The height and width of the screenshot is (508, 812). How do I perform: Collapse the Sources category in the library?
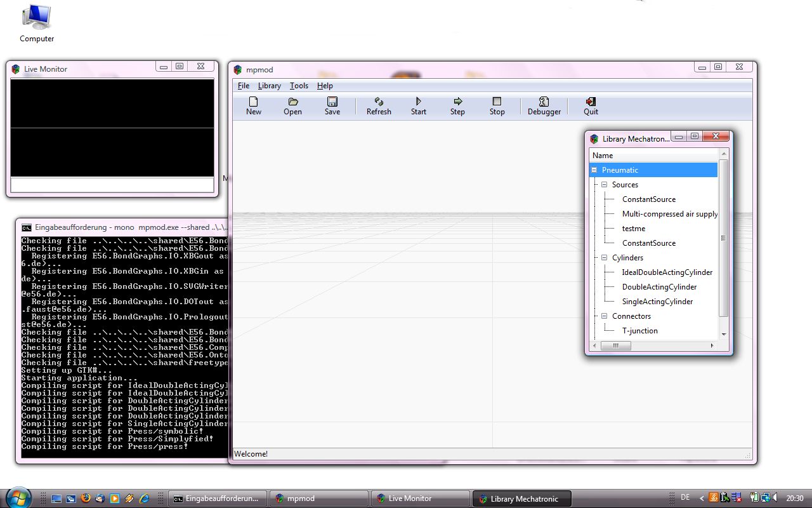click(605, 185)
